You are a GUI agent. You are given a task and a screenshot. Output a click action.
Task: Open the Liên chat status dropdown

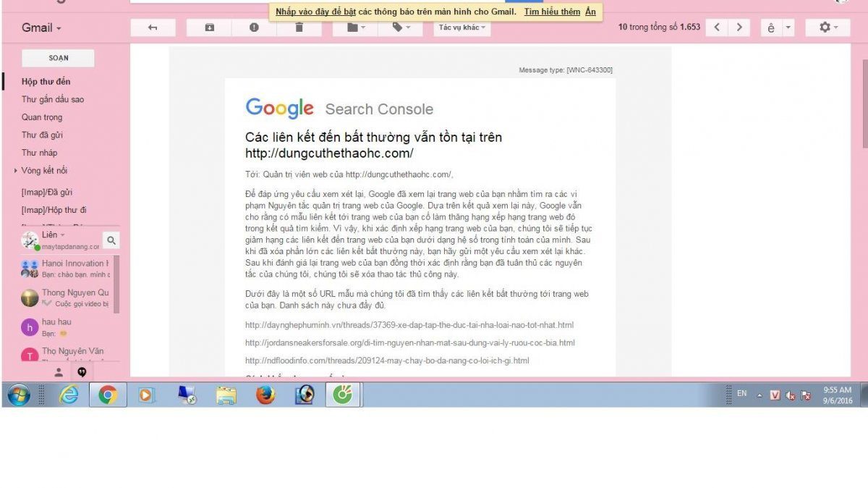(53, 235)
